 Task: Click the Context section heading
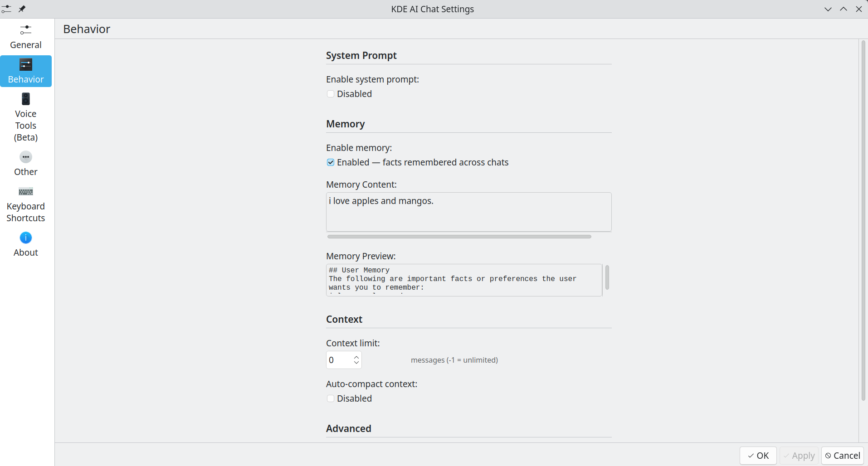click(344, 319)
